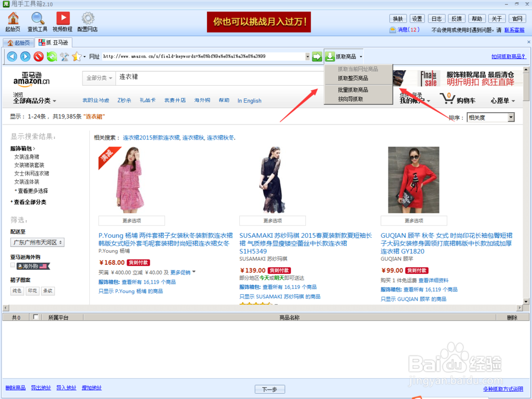The image size is (532, 399).
Task: Tick the 海外购 filter checkbox
Action: point(13,265)
